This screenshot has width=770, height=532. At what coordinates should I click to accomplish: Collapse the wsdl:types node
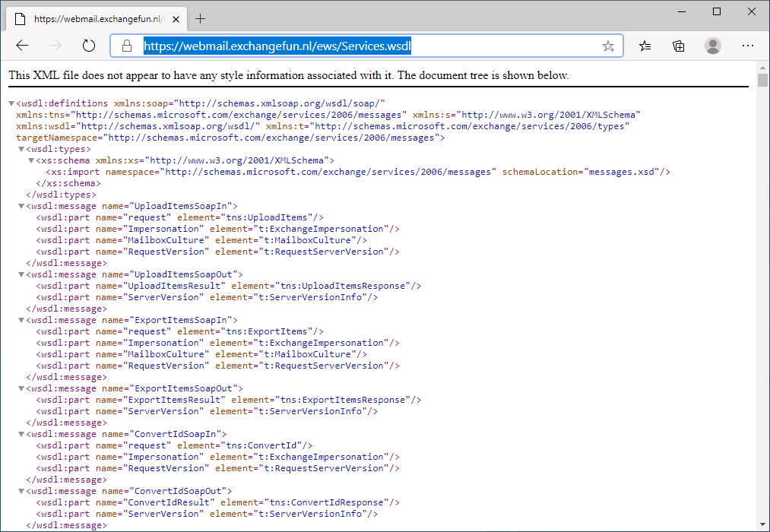(x=21, y=149)
